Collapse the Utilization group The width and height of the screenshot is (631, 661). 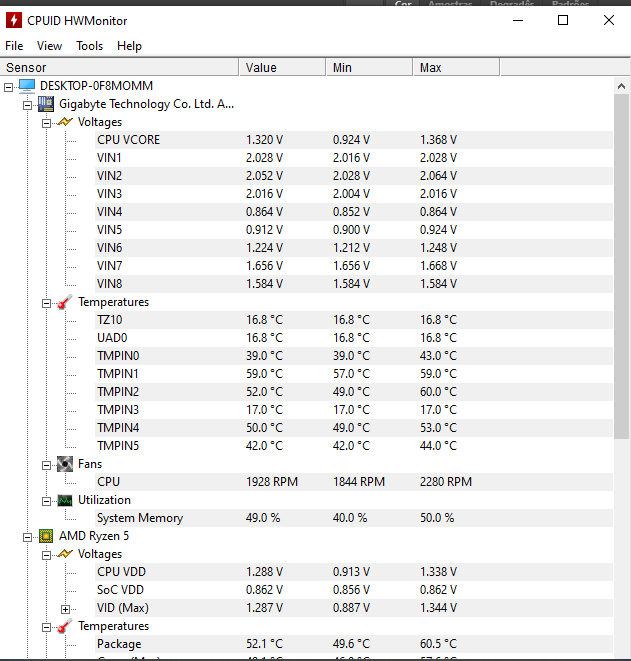click(x=46, y=502)
